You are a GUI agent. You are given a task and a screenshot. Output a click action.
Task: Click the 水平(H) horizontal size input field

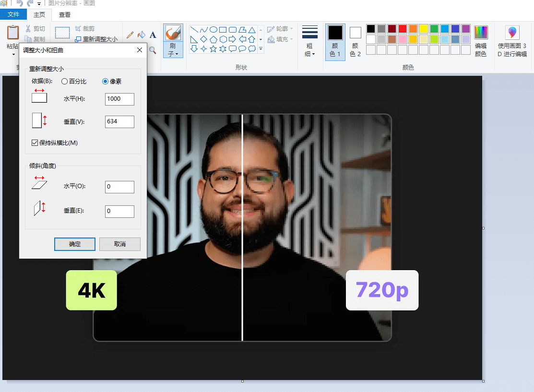tap(119, 99)
